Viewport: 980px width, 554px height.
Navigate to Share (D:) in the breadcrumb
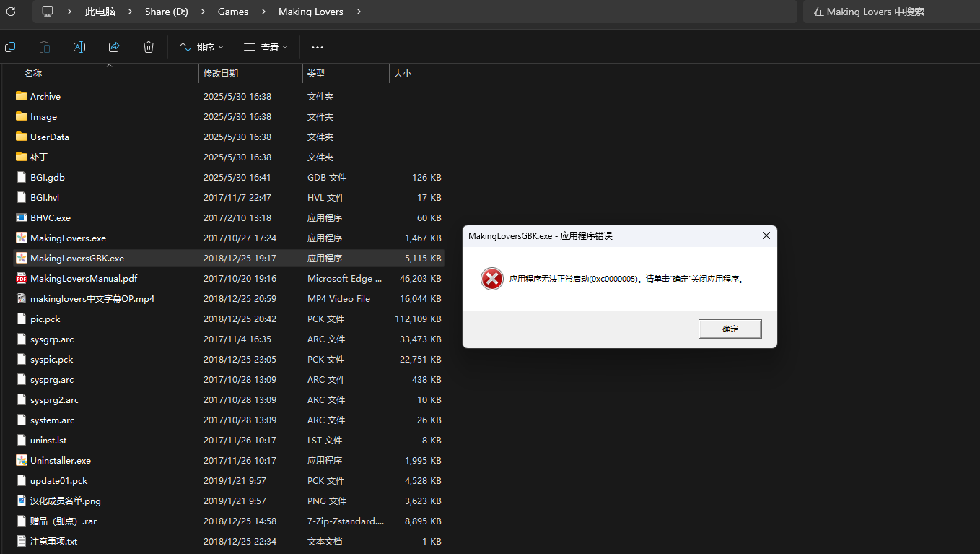point(167,12)
